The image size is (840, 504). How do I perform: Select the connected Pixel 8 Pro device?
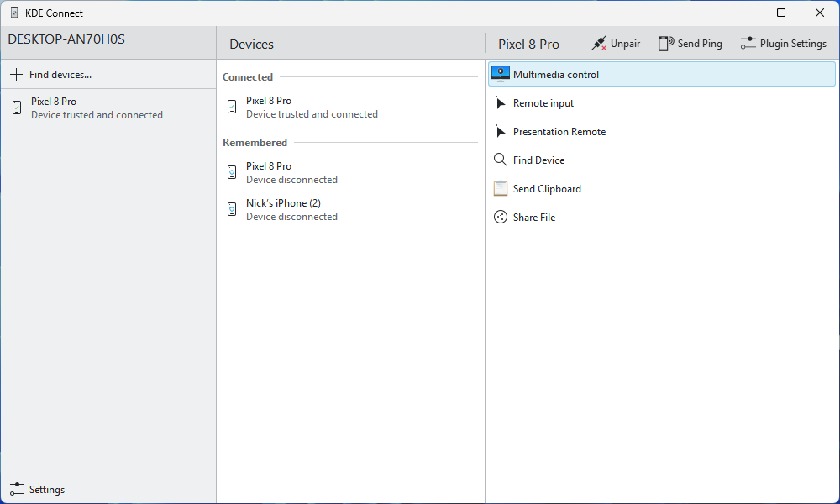[x=312, y=108]
